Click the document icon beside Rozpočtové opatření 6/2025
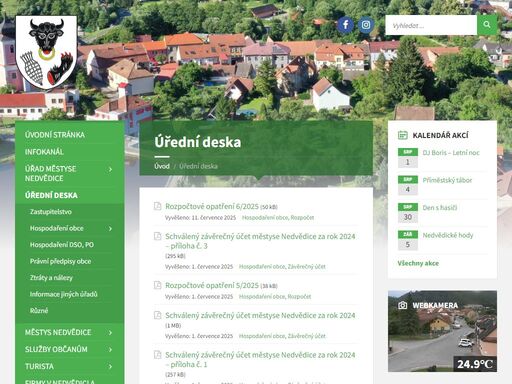The height and width of the screenshot is (384, 512). (157, 206)
